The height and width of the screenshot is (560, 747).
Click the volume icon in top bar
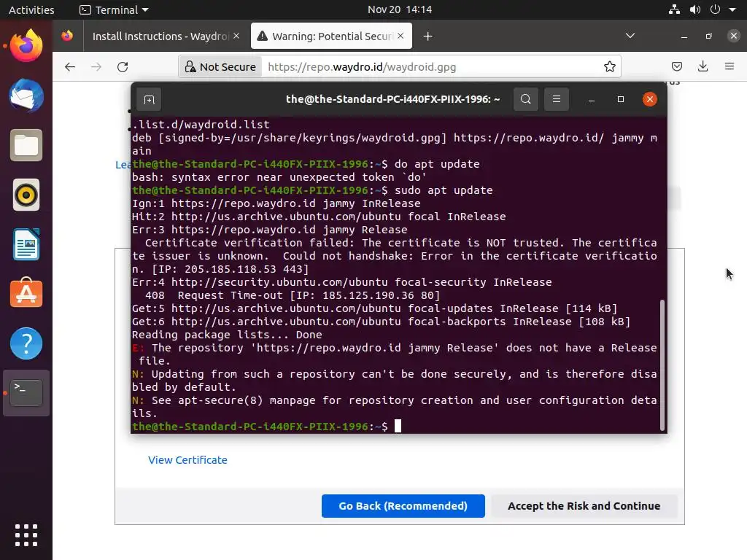point(694,9)
